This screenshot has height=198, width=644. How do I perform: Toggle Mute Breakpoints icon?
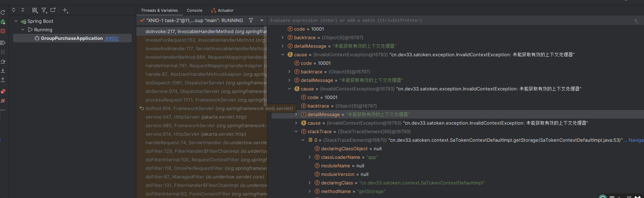click(3, 101)
